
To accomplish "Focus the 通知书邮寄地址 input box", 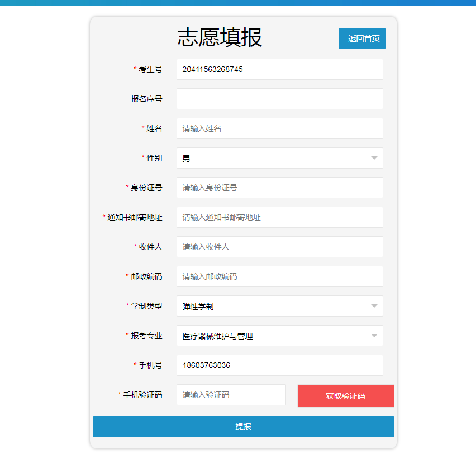I will 279,217.
